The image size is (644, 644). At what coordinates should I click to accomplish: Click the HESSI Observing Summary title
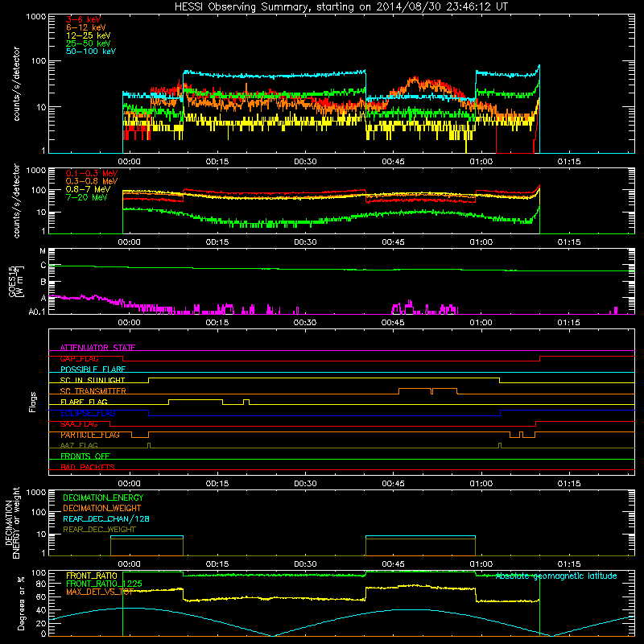click(x=341, y=6)
